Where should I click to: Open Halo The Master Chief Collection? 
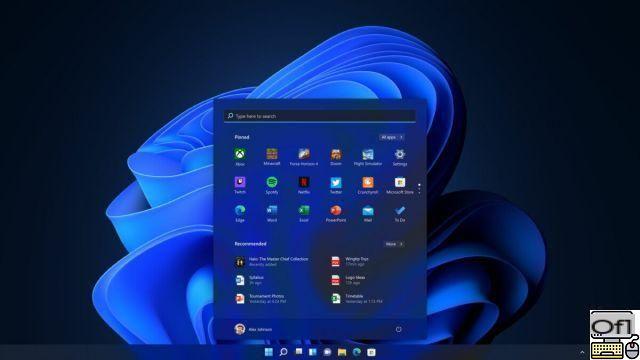(272, 261)
